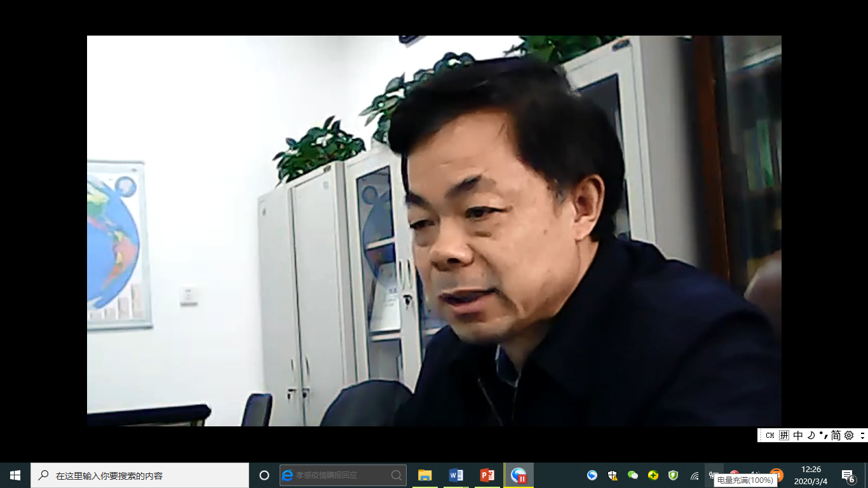Switch to PowerPoint from the taskbar
Image resolution: width=868 pixels, height=488 pixels.
pos(487,475)
